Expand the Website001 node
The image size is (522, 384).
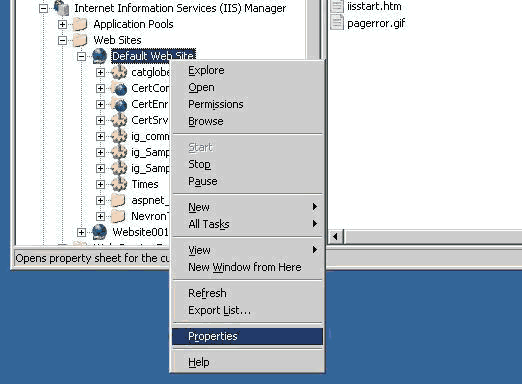coord(81,232)
